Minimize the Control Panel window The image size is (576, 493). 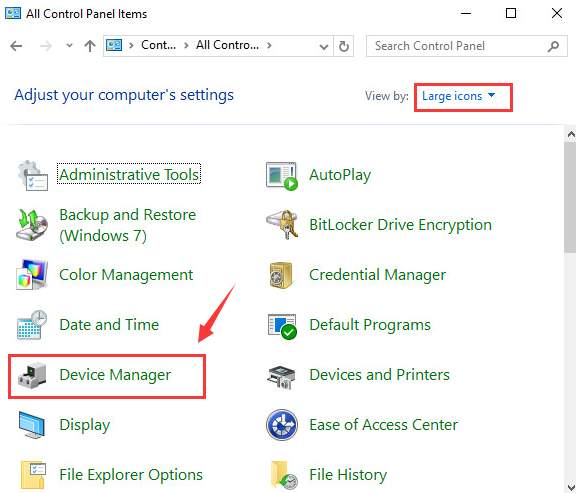466,13
